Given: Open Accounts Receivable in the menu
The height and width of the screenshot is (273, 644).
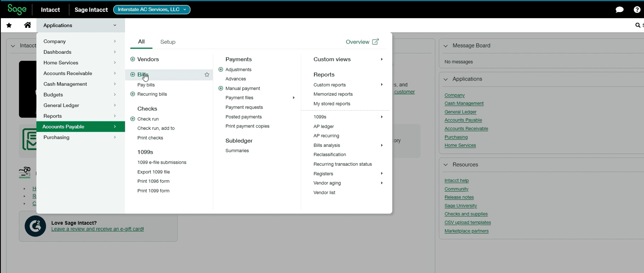Looking at the screenshot, I should 81,73.
